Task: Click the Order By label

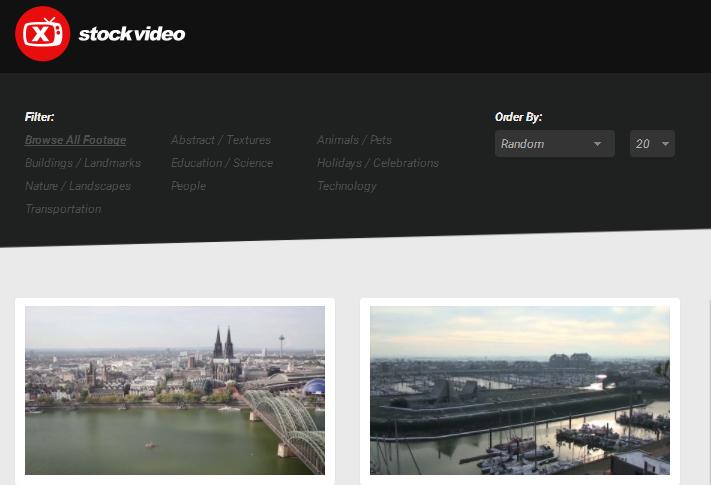Action: coord(518,117)
